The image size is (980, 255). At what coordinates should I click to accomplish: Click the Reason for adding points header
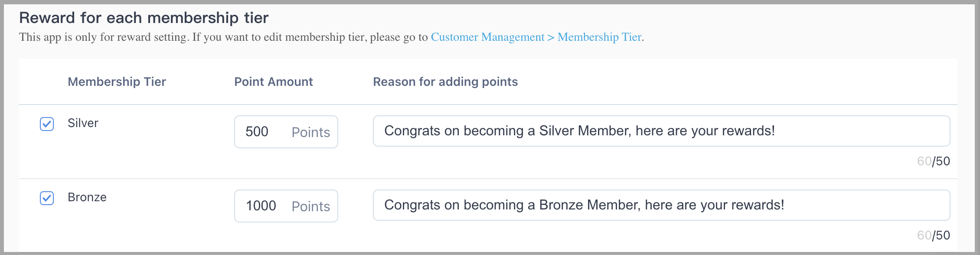pyautogui.click(x=446, y=82)
